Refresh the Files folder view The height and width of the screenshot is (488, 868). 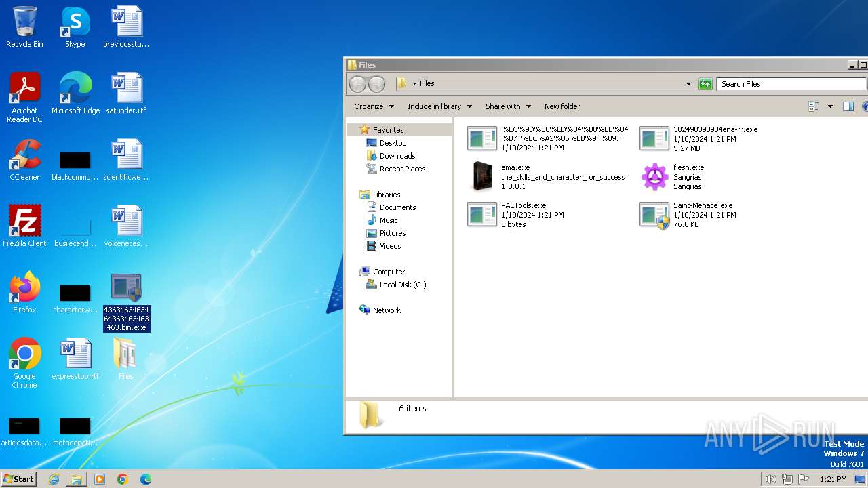click(705, 84)
